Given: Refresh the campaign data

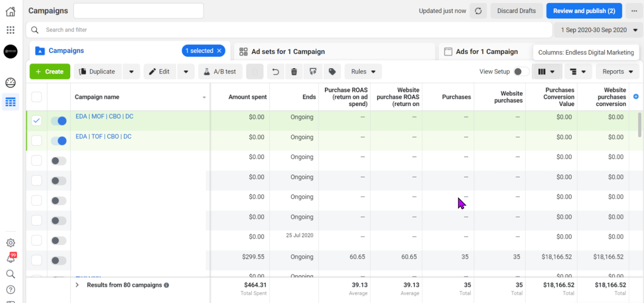Looking at the screenshot, I should [x=478, y=11].
